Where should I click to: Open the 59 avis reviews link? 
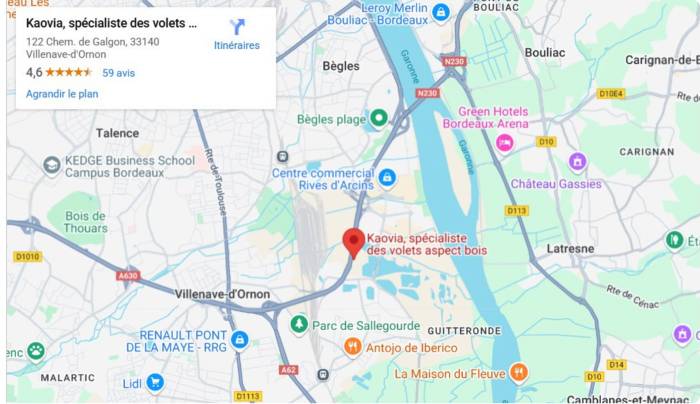(119, 73)
